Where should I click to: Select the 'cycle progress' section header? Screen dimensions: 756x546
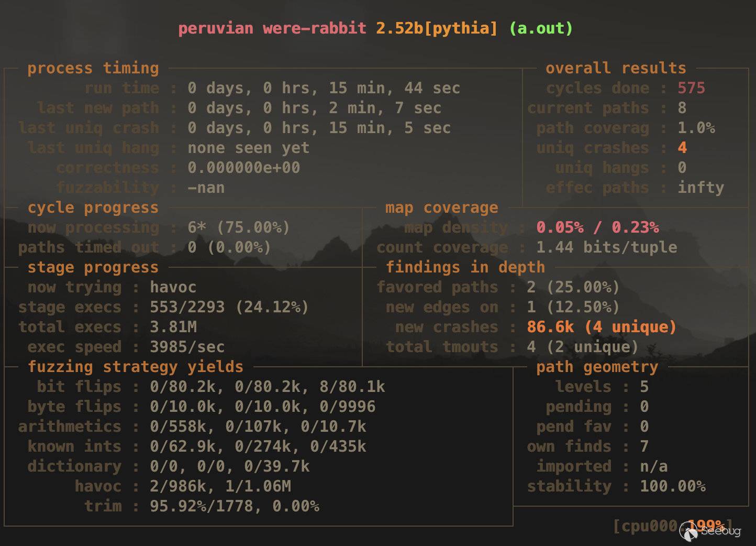click(93, 208)
